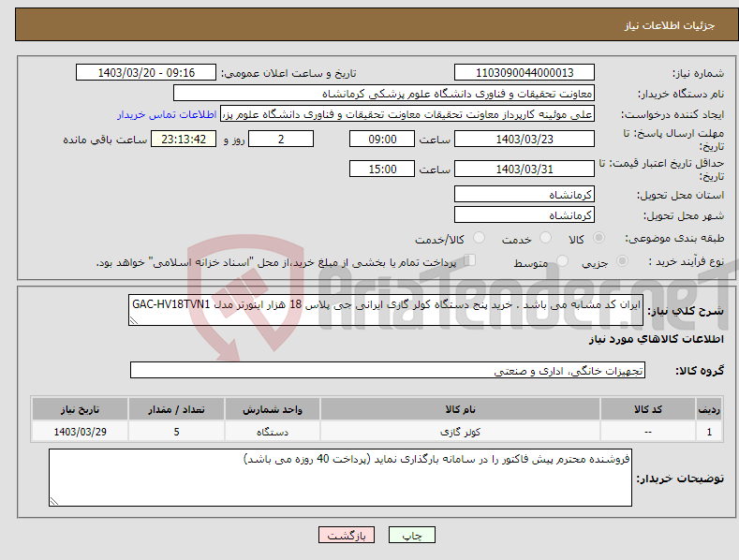The image size is (739, 560).
Task: Click the واحد شمارش column header
Action: pyautogui.click(x=273, y=409)
